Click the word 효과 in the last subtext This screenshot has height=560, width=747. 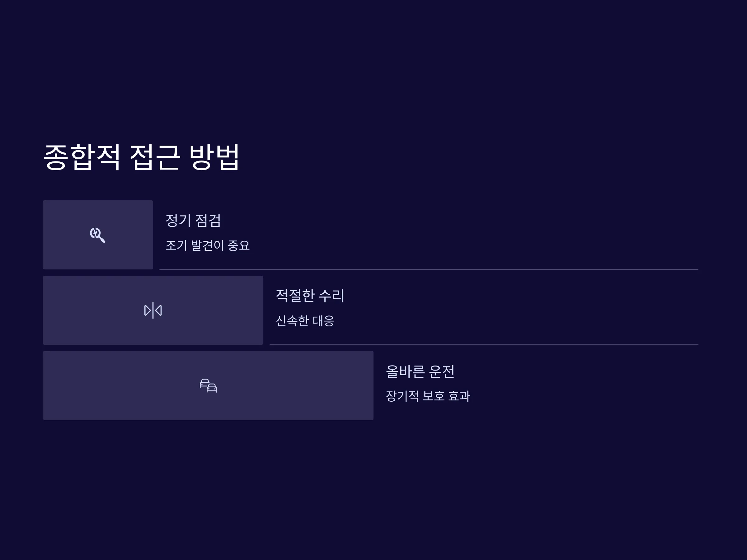click(459, 396)
